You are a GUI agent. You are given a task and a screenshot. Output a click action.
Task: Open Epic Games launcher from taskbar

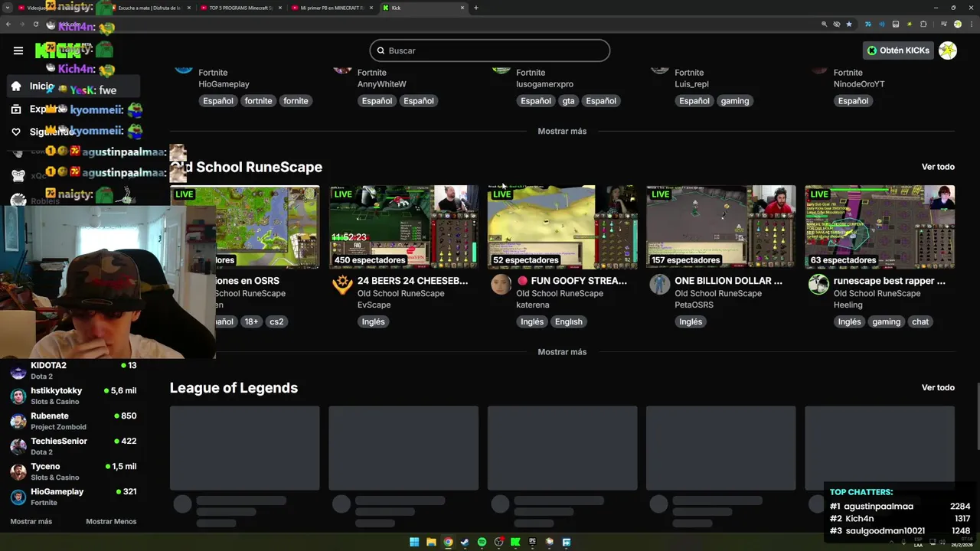point(532,542)
